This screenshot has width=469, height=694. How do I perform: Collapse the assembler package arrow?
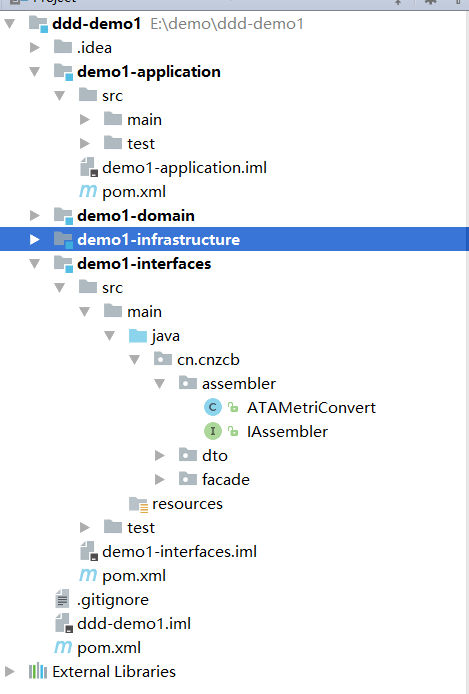pos(160,384)
